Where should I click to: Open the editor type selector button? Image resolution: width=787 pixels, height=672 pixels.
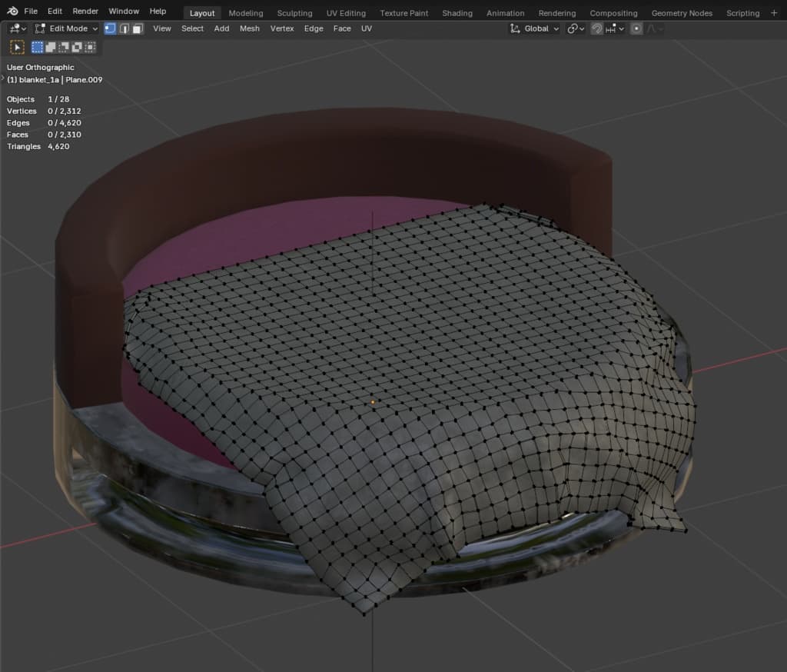point(18,28)
